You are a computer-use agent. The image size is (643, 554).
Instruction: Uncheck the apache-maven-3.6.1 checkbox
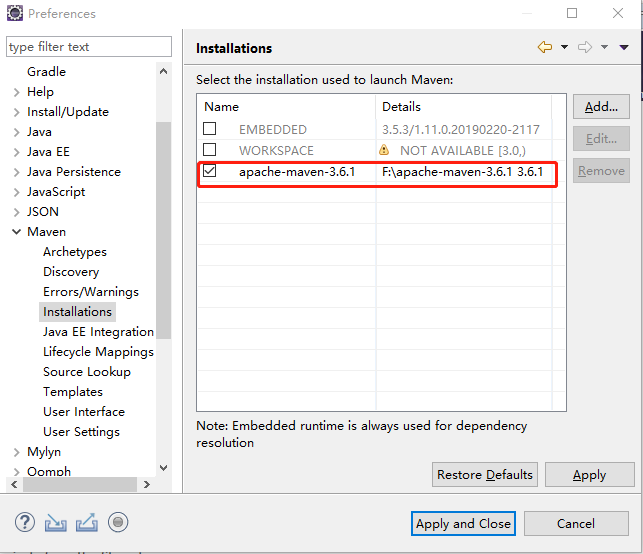click(x=210, y=171)
